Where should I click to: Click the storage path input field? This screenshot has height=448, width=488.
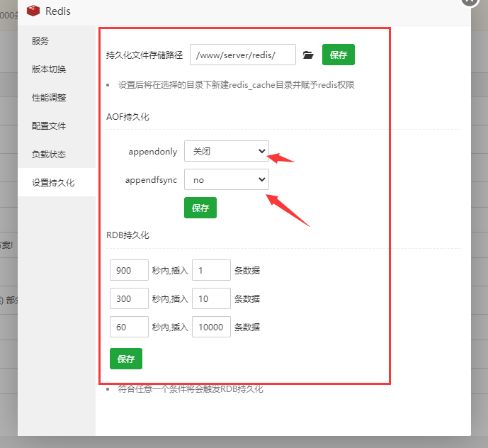click(243, 55)
